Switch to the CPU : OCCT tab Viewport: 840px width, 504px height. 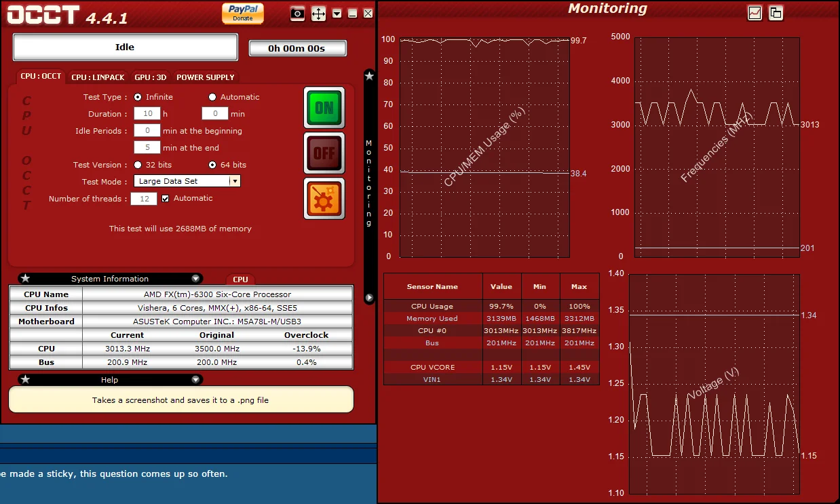(x=41, y=77)
